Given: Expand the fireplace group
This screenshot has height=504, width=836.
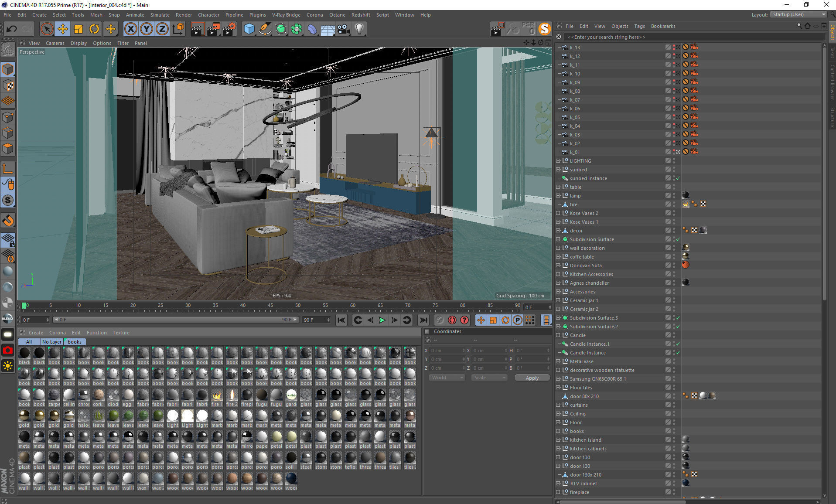Looking at the screenshot, I should pos(558,492).
